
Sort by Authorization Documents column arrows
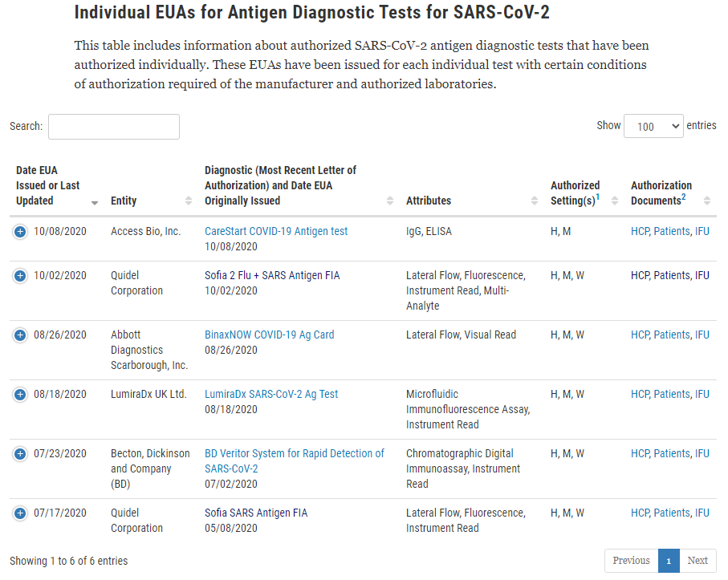pyautogui.click(x=707, y=201)
